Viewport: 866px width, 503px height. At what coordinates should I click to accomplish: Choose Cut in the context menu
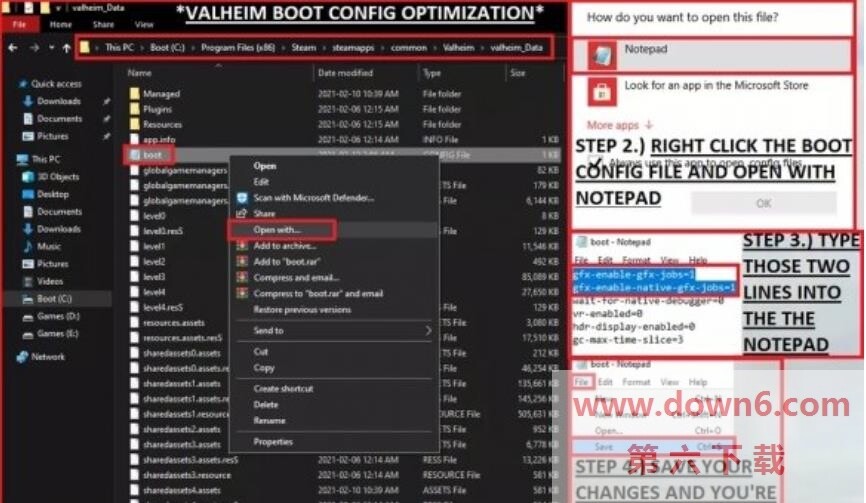(x=261, y=352)
